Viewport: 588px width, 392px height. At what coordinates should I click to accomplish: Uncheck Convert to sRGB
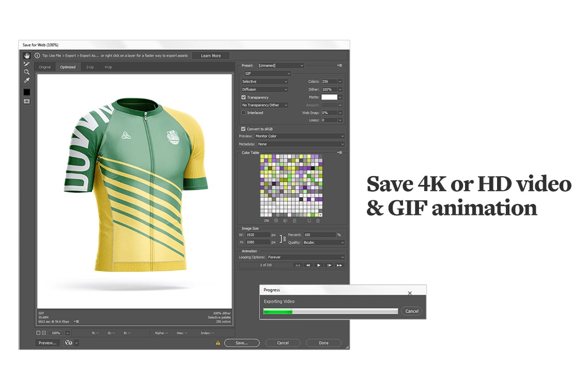(x=243, y=129)
